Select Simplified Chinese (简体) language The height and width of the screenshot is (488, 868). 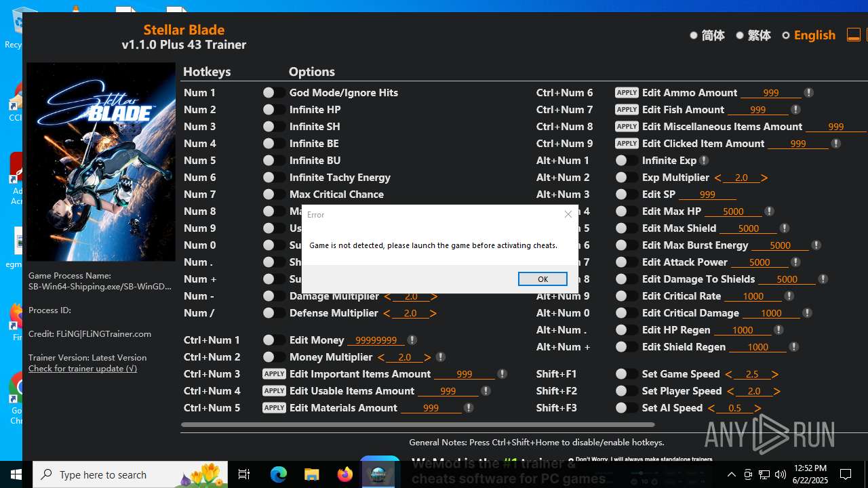click(x=694, y=35)
